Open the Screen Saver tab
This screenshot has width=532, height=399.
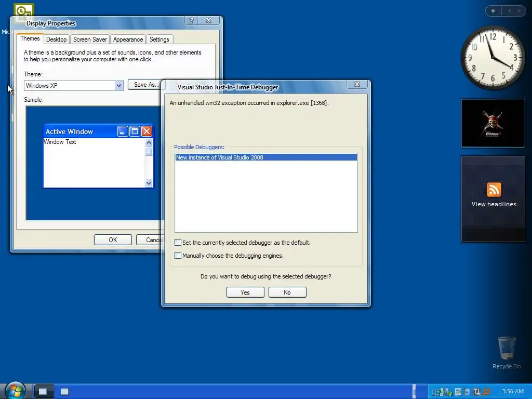click(x=90, y=39)
